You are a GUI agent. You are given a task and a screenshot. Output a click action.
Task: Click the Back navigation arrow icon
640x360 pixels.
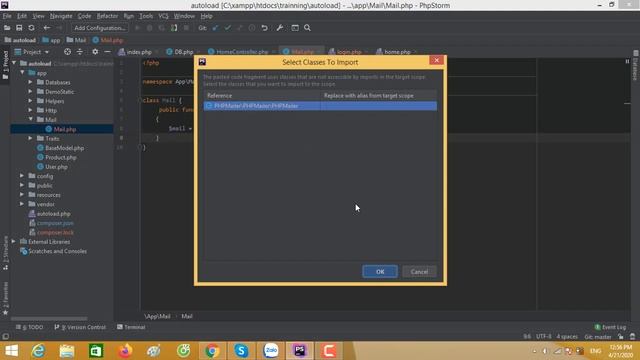point(47,28)
